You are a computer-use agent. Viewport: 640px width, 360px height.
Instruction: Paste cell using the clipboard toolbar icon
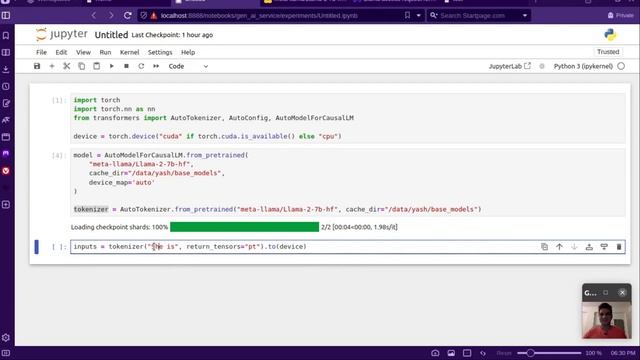tap(96, 66)
